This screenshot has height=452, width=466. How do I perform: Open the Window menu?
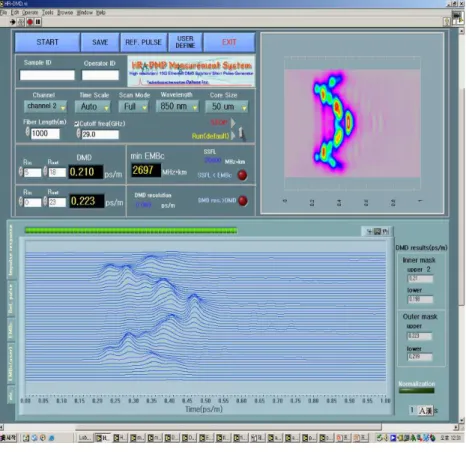[85, 12]
